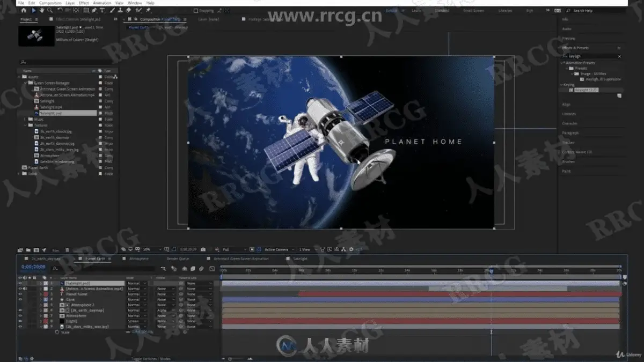Open the resolution Full dropdown
This screenshot has height=362, width=644.
235,249
